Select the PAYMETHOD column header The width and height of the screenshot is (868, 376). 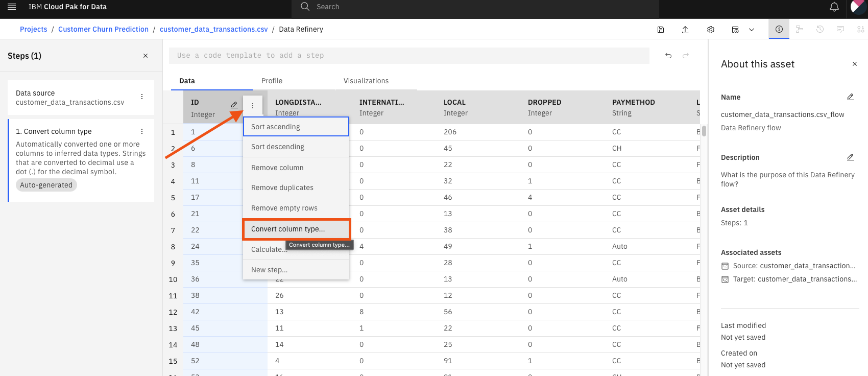646,107
